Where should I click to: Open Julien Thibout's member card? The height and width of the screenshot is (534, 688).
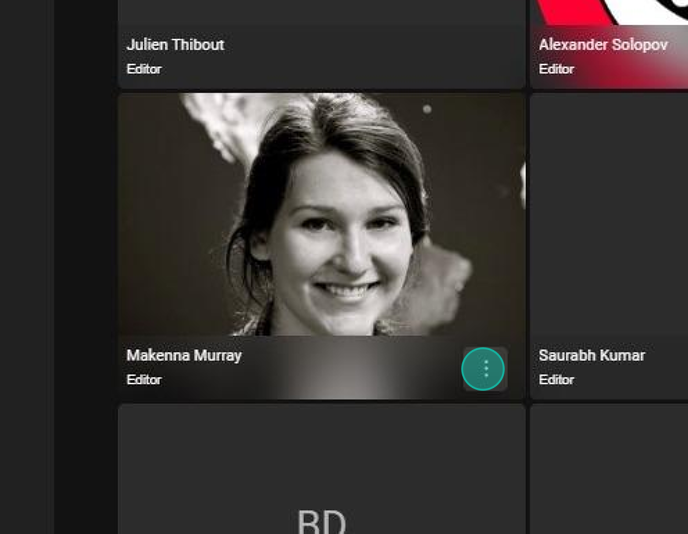[322, 44]
